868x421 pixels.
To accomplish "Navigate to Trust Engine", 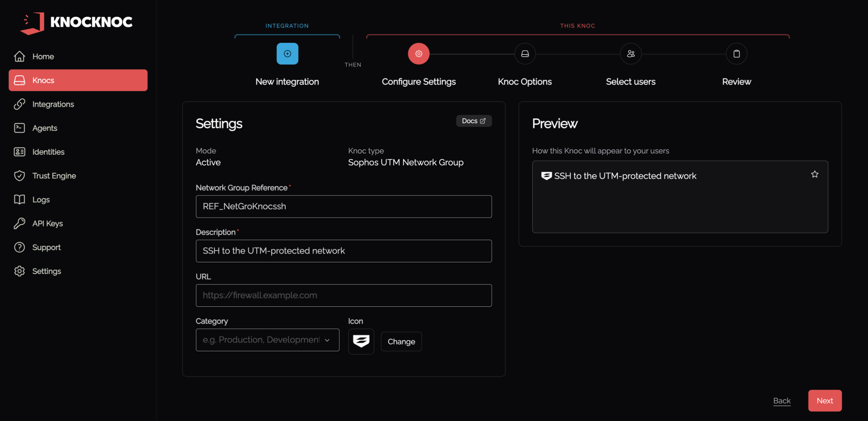I will [78, 176].
